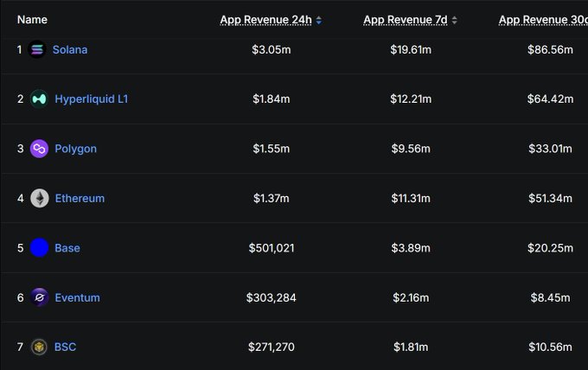Viewport: 588px width, 370px height.
Task: Open the Eventum chain link
Action: click(77, 297)
